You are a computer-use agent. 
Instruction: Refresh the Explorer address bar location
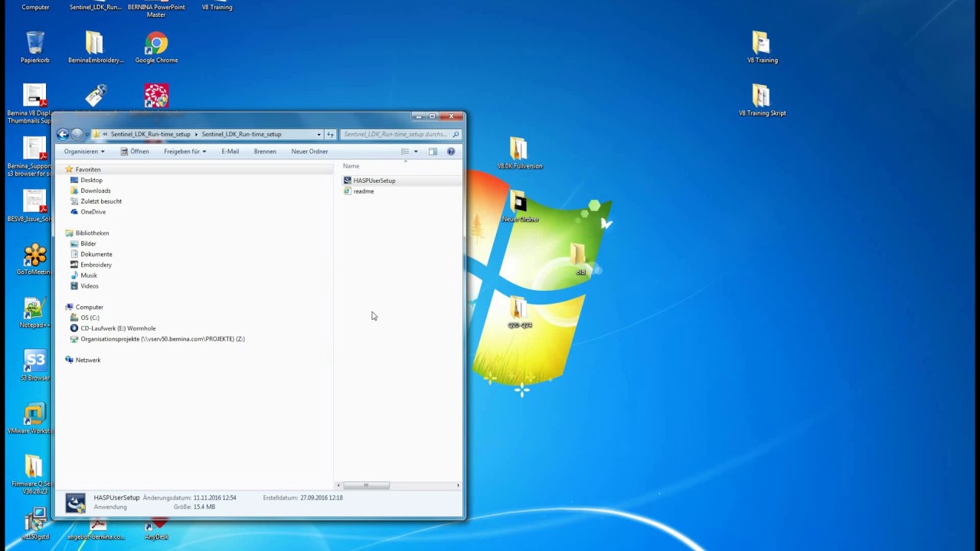(x=330, y=134)
